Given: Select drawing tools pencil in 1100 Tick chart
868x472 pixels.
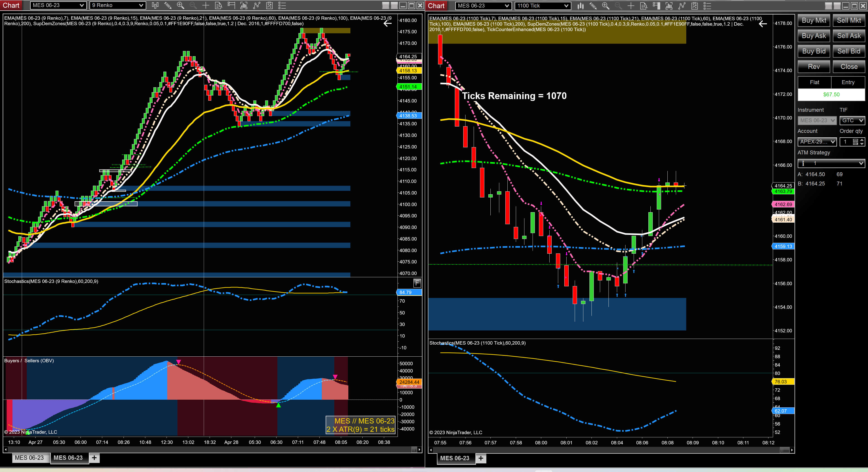Looking at the screenshot, I should pyautogui.click(x=593, y=6).
